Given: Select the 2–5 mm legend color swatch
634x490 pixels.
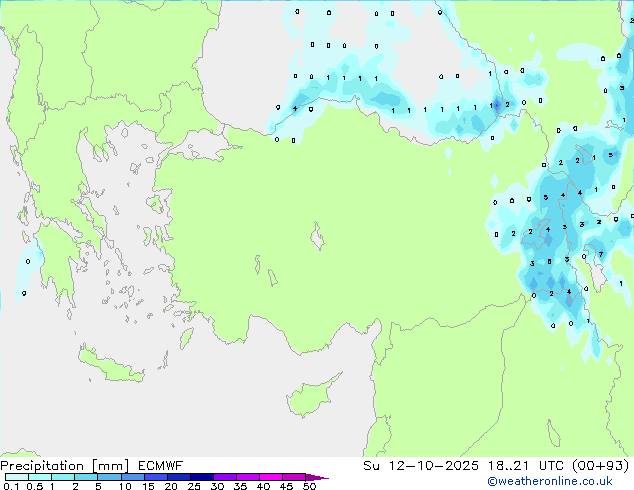Looking at the screenshot, I should 86,477.
